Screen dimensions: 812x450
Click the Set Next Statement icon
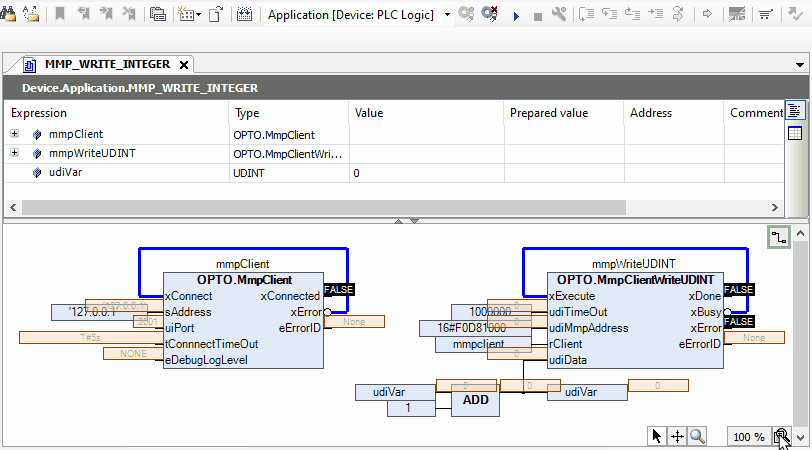click(678, 14)
